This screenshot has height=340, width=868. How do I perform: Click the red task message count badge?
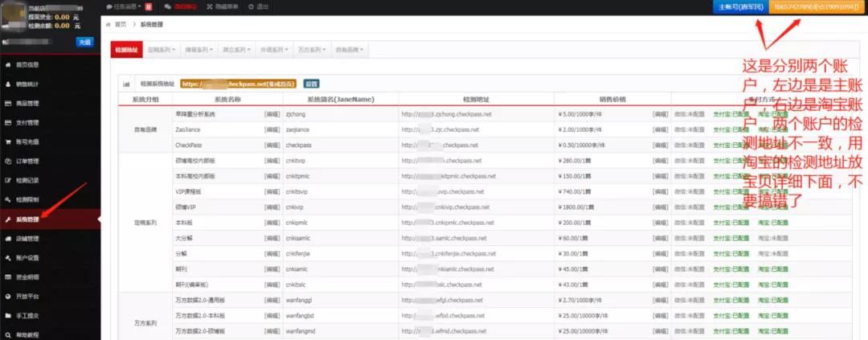tap(149, 7)
